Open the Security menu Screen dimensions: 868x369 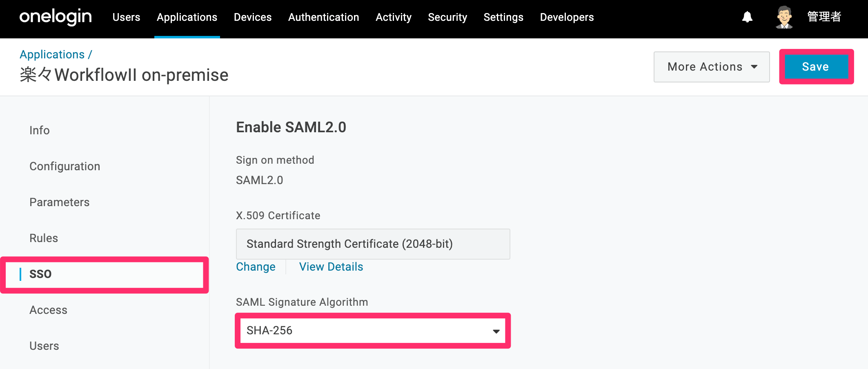click(x=447, y=17)
